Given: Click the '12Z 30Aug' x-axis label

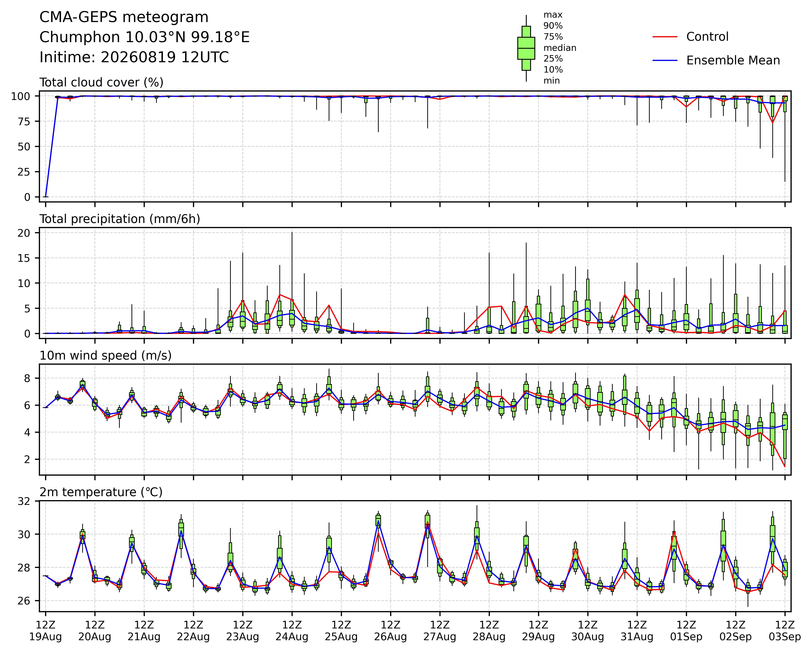Looking at the screenshot, I should pos(588,630).
